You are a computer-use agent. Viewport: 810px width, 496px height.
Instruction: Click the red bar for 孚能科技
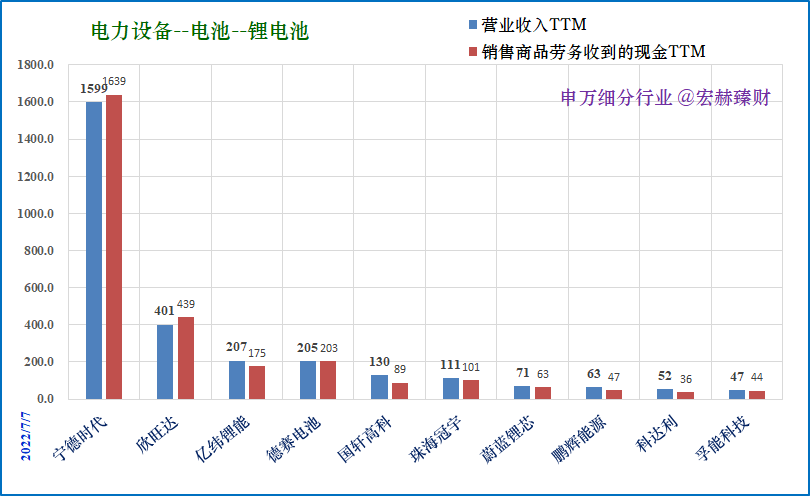pos(757,395)
